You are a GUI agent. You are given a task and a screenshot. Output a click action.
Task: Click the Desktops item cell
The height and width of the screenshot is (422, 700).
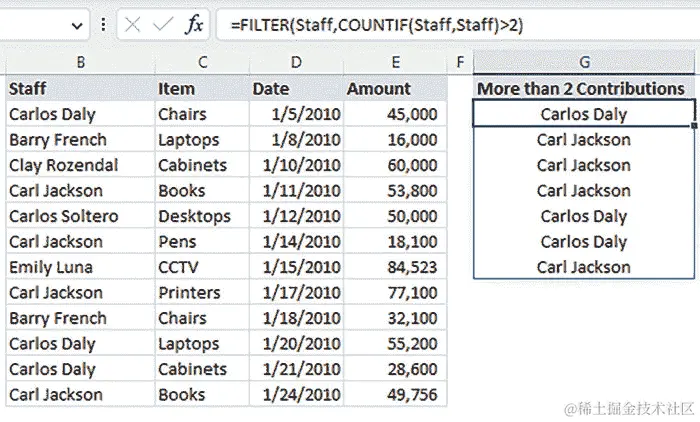coord(202,216)
